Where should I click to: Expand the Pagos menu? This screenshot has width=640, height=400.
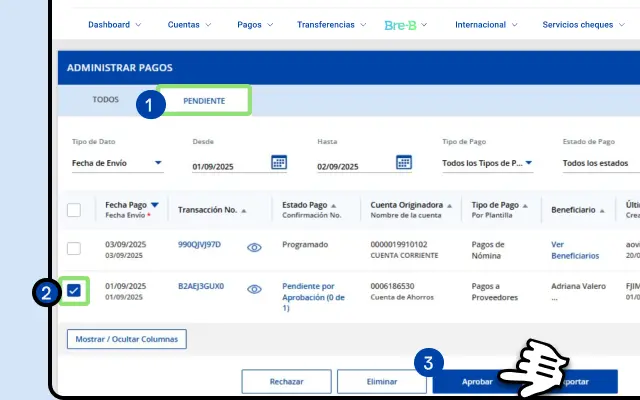point(255,24)
